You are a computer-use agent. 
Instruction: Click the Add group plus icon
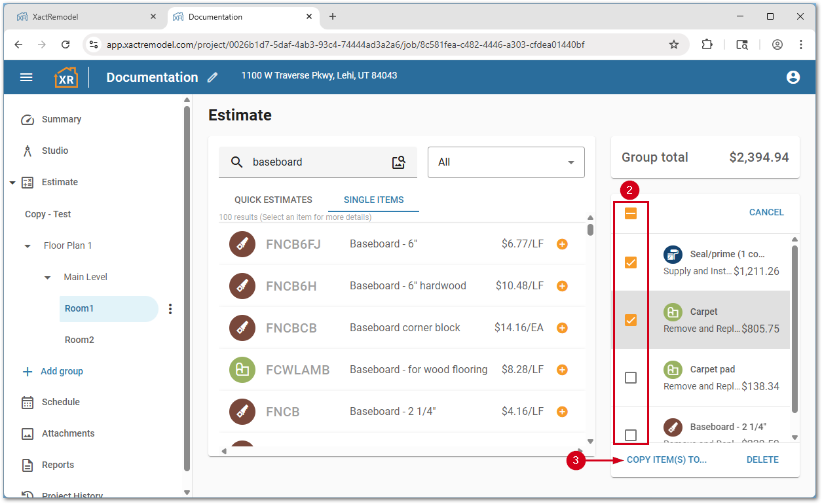click(28, 372)
